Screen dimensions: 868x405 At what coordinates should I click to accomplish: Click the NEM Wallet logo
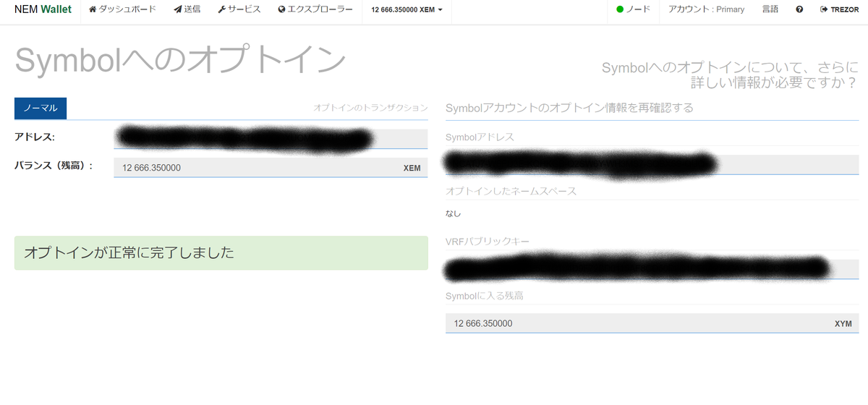click(x=43, y=9)
